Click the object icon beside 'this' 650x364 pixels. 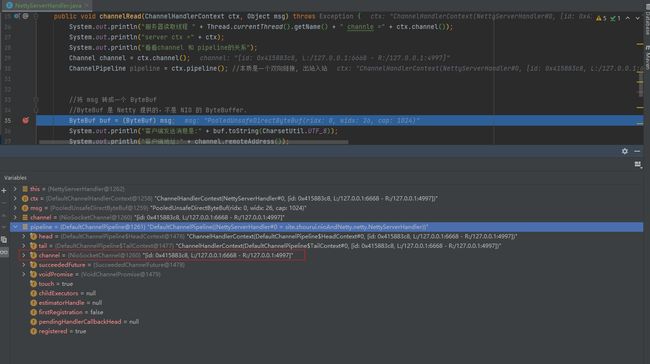click(25, 189)
